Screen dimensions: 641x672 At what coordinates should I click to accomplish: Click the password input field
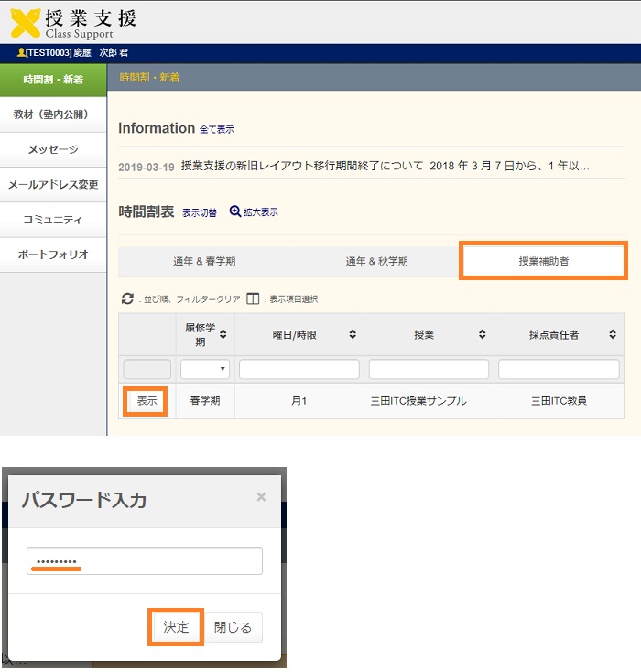pos(145,561)
